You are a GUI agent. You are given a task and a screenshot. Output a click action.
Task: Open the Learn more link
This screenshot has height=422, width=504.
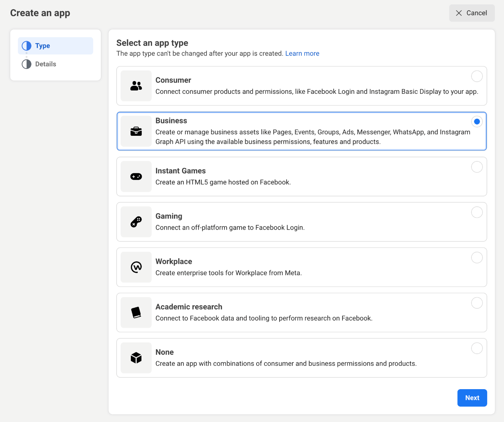[302, 54]
